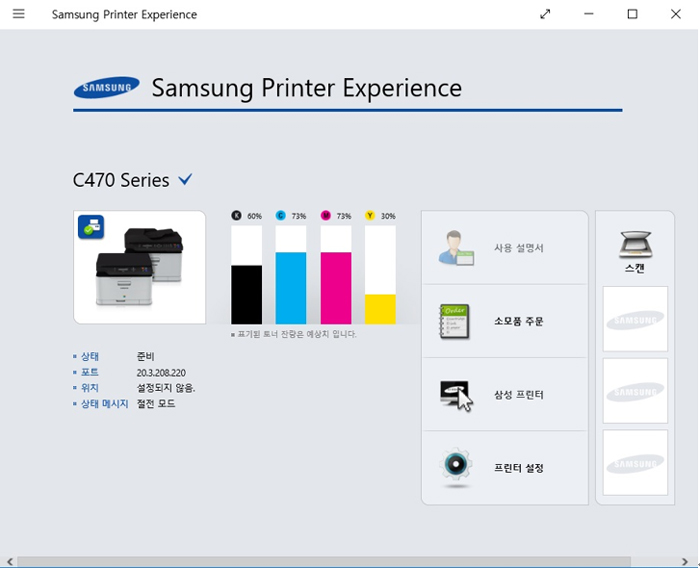Click the printer status badge icon
The width and height of the screenshot is (700, 569).
coord(91,227)
